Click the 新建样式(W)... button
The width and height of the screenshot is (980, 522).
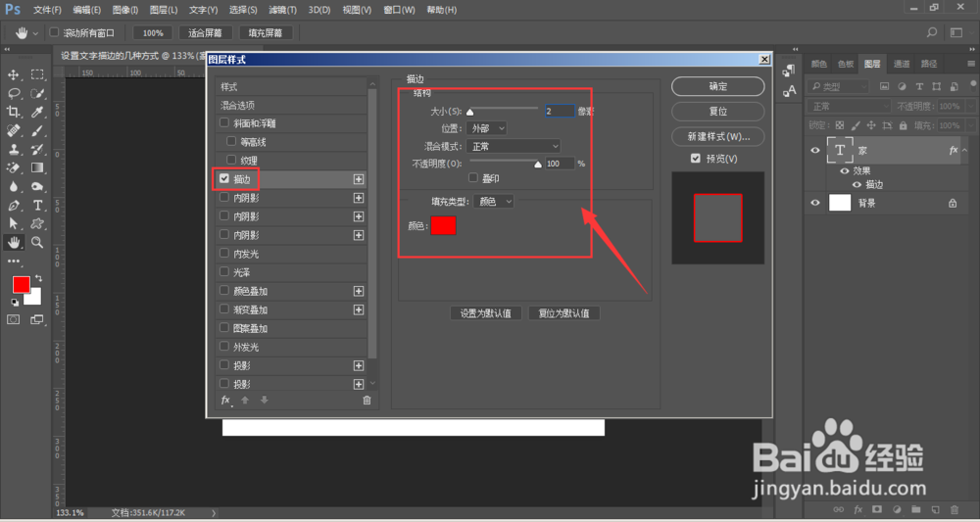point(718,136)
